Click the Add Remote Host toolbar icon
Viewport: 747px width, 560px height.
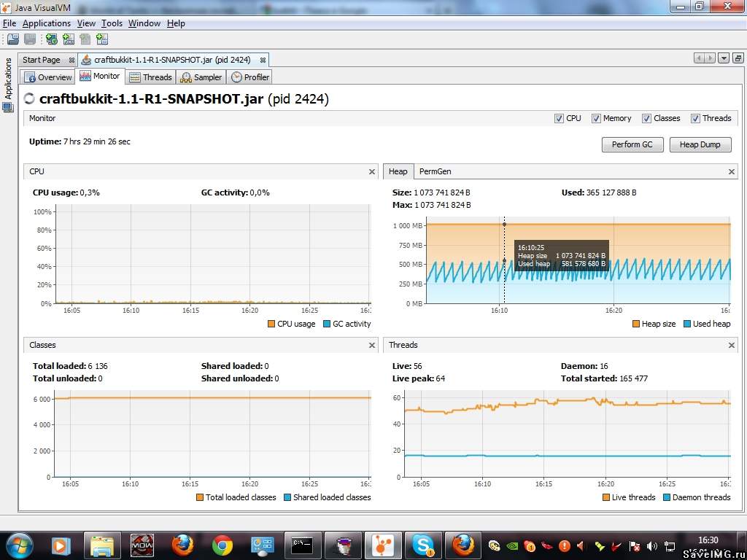click(x=52, y=39)
